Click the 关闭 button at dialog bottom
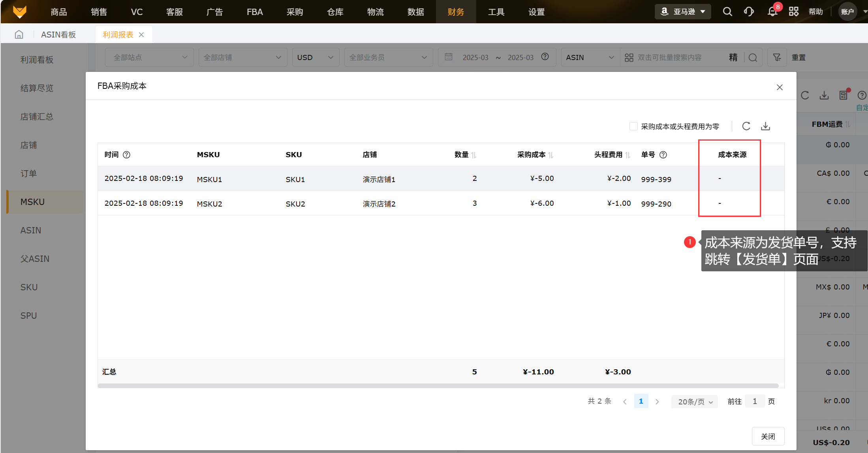The height and width of the screenshot is (453, 868). (768, 436)
